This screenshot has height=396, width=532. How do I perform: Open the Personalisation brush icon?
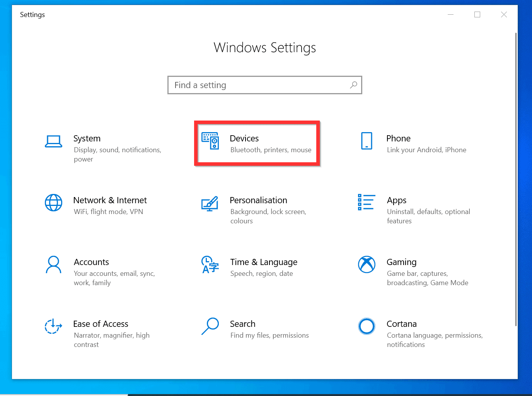[210, 204]
